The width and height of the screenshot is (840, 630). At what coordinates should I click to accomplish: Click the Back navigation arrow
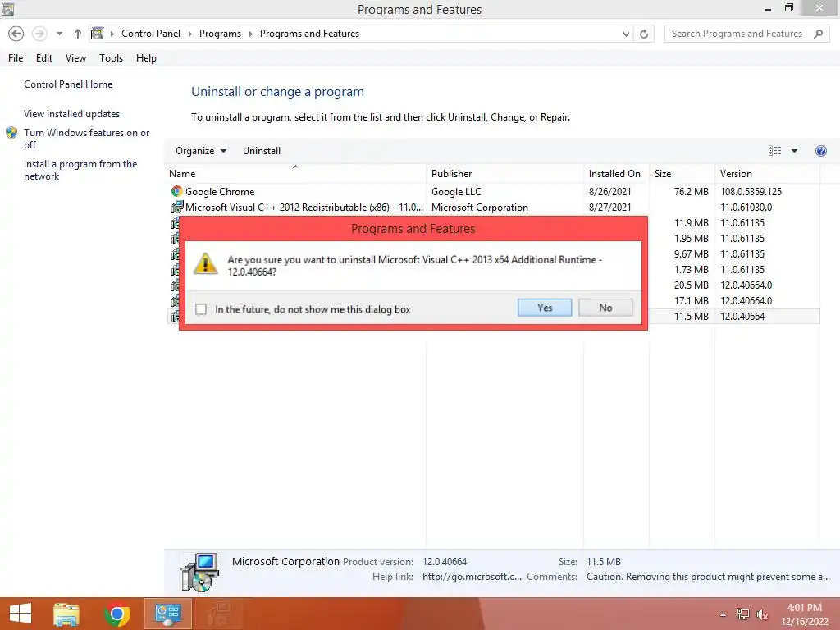click(x=16, y=34)
